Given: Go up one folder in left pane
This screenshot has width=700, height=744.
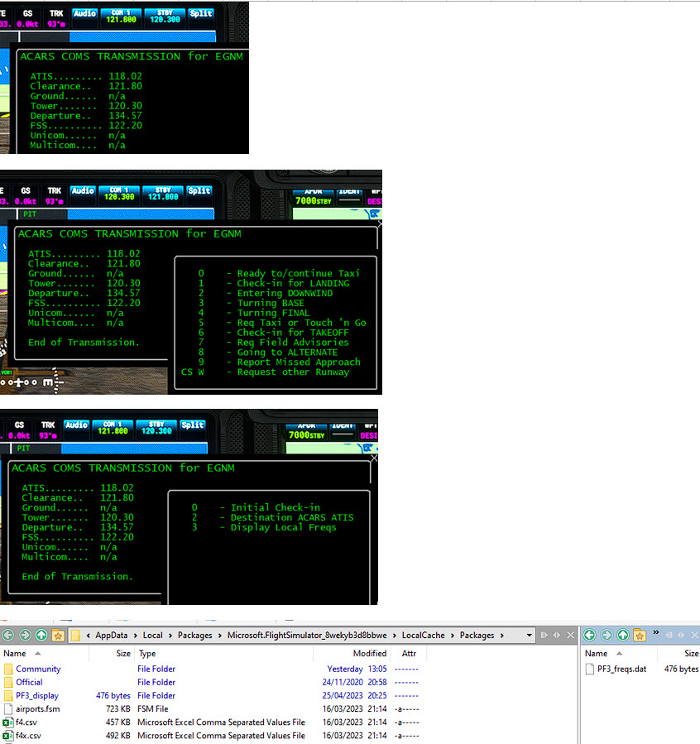Looking at the screenshot, I should click(x=41, y=635).
